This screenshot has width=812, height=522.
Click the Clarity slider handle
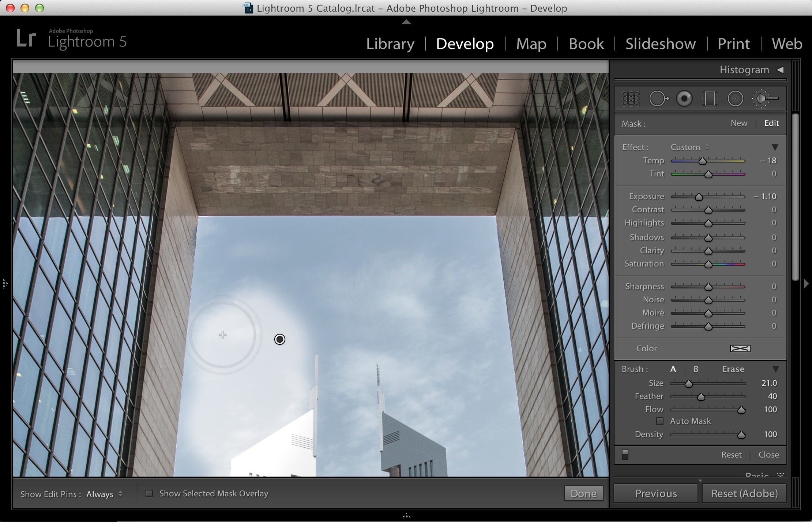click(708, 251)
